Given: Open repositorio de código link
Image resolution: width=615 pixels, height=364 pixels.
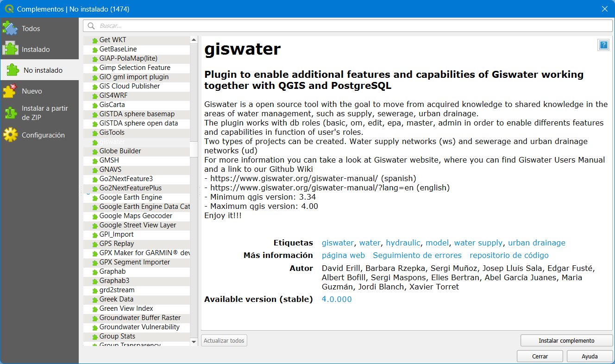Looking at the screenshot, I should tap(509, 255).
